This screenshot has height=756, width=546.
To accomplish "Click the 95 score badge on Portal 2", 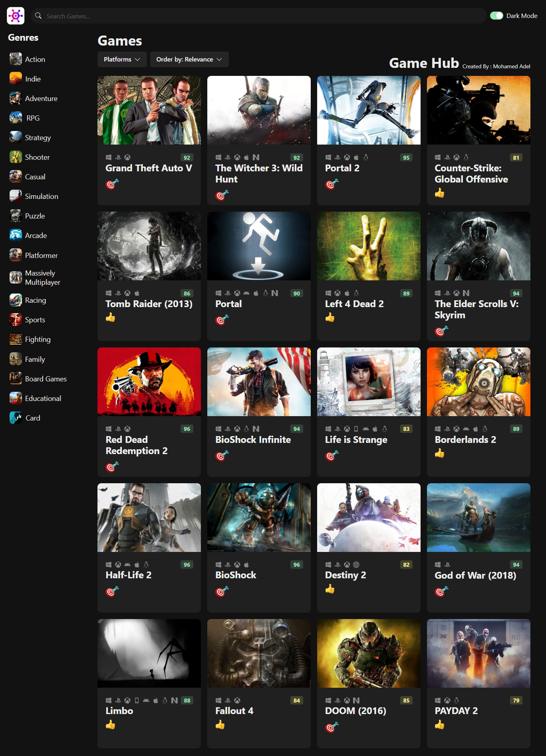I will (406, 158).
